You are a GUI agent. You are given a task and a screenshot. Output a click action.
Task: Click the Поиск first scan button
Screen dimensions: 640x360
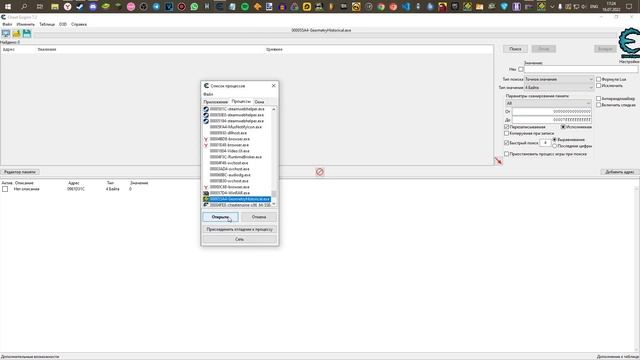click(515, 49)
